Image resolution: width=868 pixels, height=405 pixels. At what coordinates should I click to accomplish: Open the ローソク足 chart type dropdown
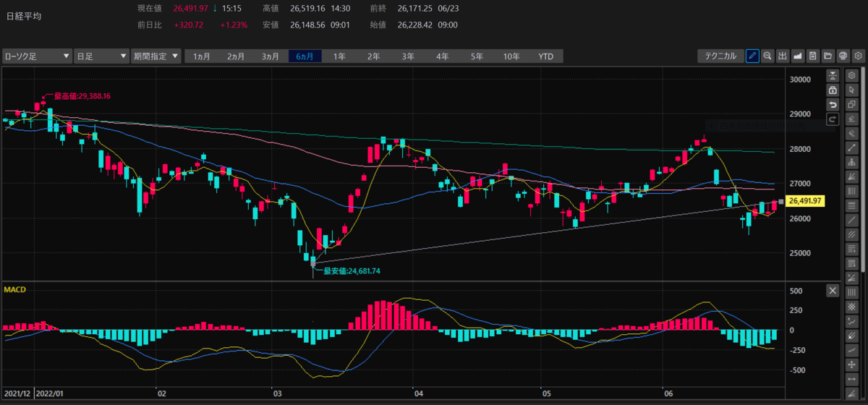[x=37, y=56]
